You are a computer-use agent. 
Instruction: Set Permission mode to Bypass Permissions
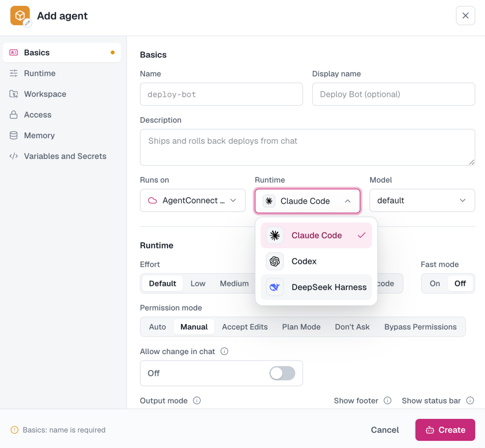pos(420,327)
